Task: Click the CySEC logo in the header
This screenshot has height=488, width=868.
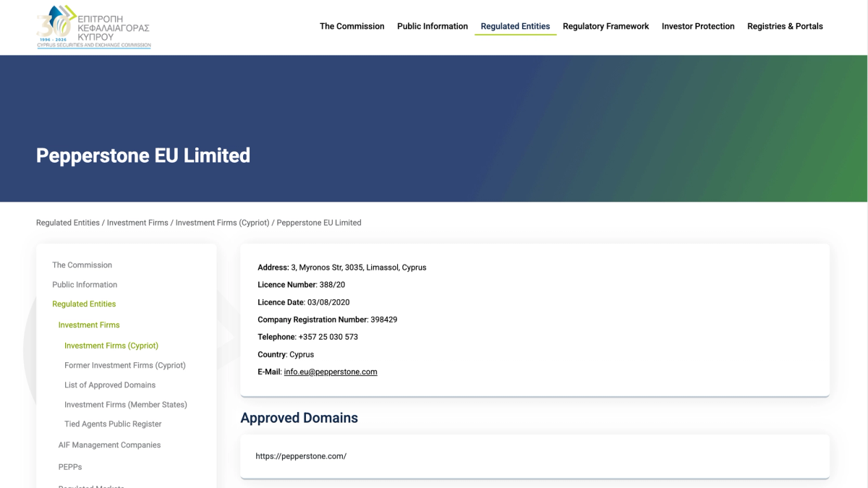Action: click(94, 27)
